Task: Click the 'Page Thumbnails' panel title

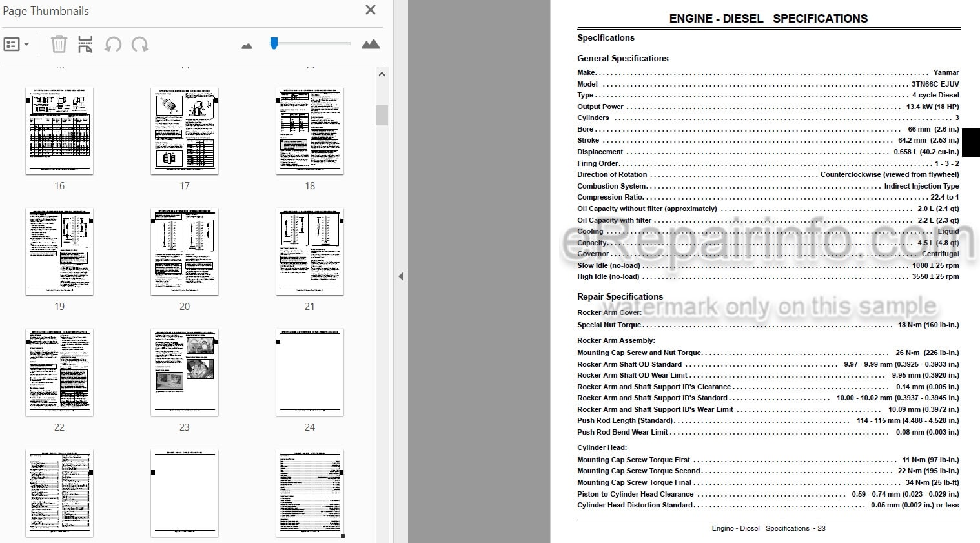Action: coord(46,11)
